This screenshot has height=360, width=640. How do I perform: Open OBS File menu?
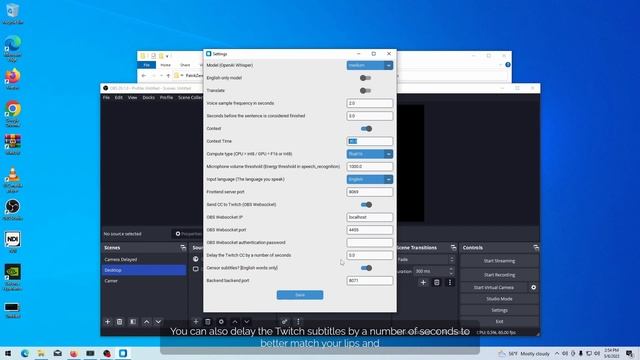click(106, 98)
